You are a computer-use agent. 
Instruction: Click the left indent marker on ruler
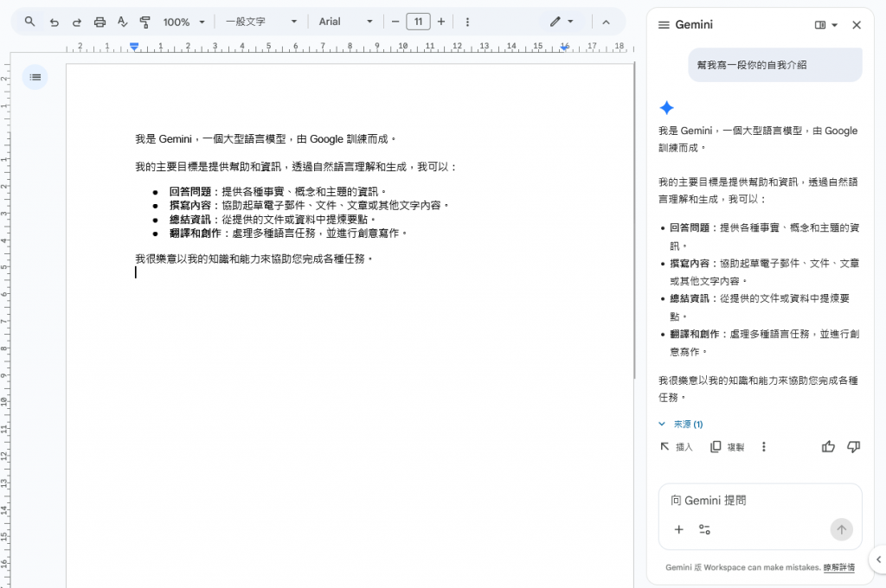(x=134, y=47)
